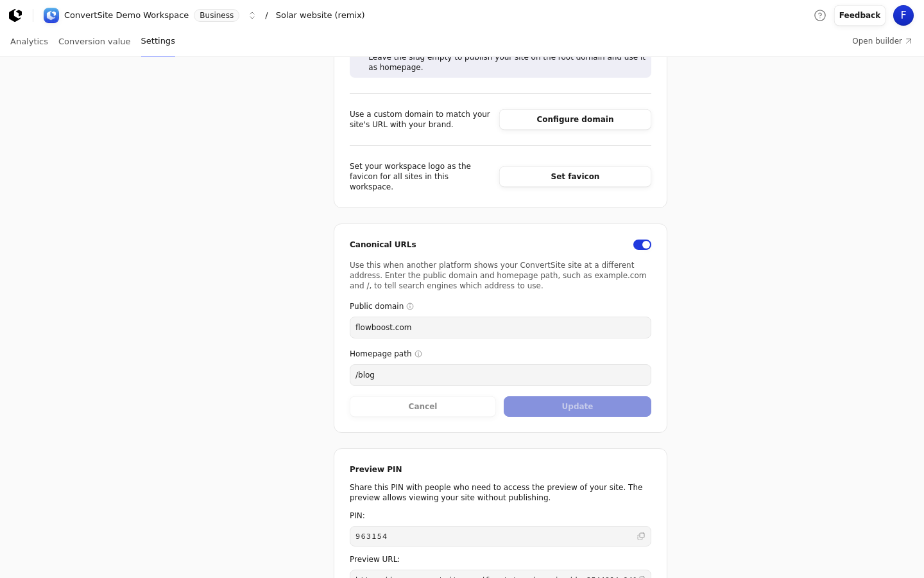Click the Open builder link

882,41
